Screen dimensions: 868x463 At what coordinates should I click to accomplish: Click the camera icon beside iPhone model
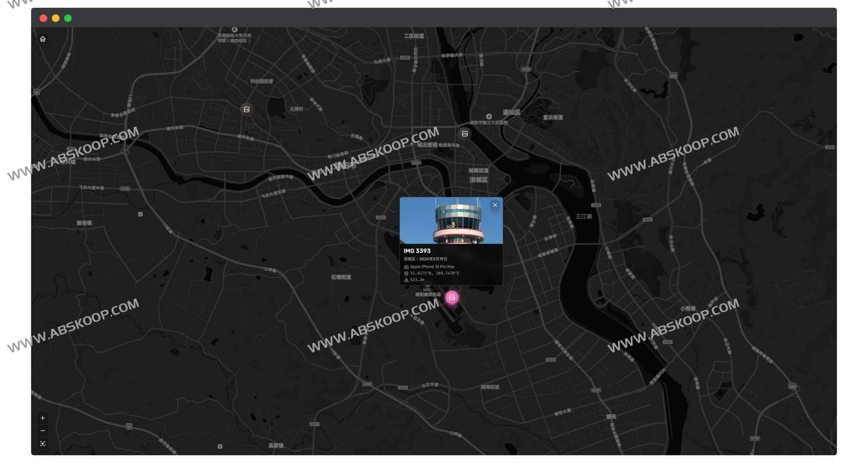pyautogui.click(x=406, y=267)
